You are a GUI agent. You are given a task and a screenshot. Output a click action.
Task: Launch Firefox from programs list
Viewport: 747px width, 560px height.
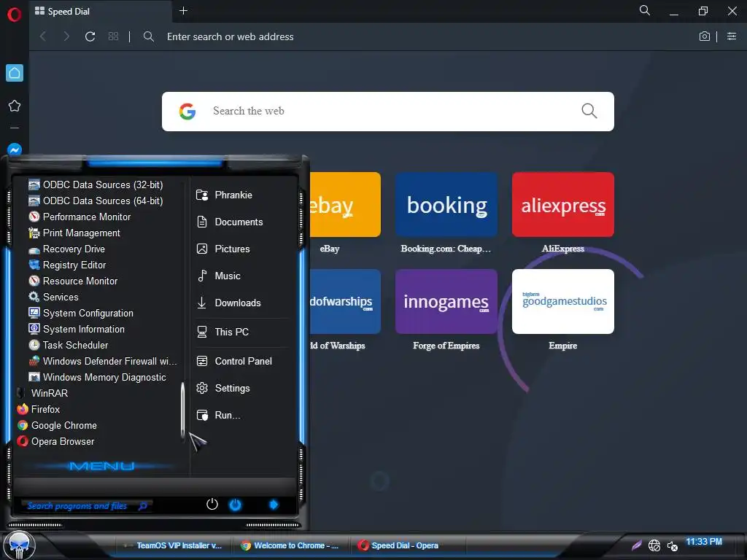(39, 410)
